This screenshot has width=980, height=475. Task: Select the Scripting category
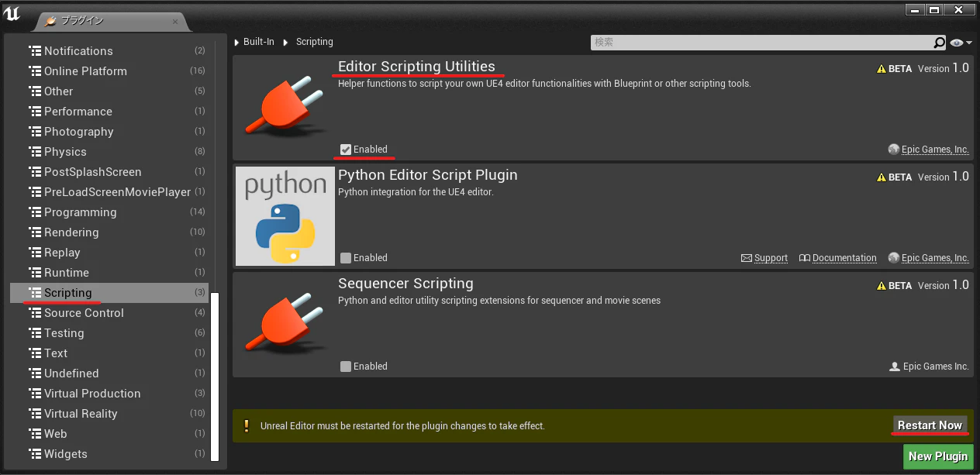point(109,293)
